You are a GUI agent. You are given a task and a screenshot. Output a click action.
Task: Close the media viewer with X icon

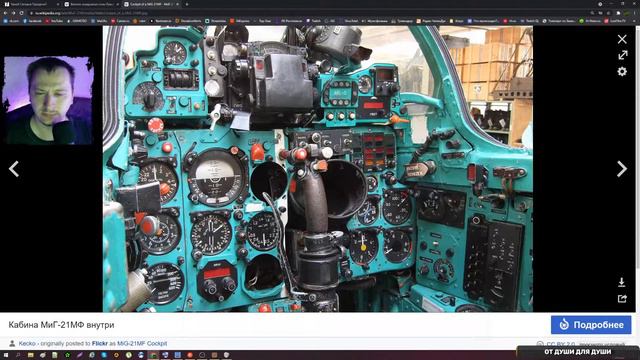click(622, 39)
